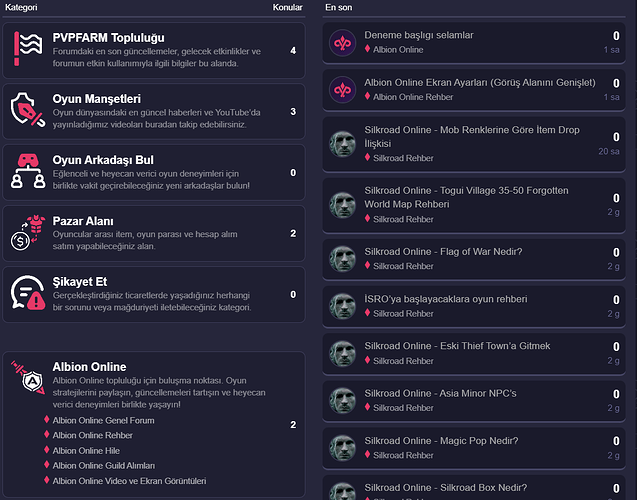The width and height of the screenshot is (637, 500).
Task: Open topic Mob Renklerine Göre İtem Drop İlişkisi
Action: click(x=472, y=136)
